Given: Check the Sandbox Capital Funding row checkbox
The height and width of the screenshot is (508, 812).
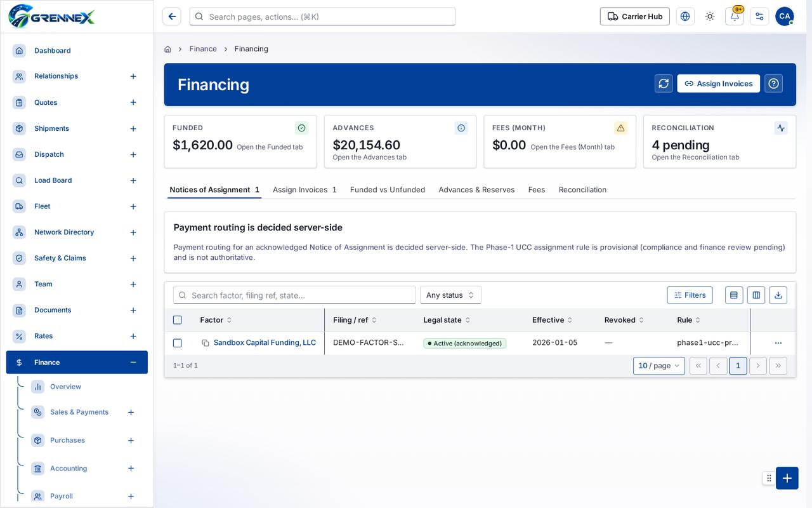Looking at the screenshot, I should (x=178, y=343).
